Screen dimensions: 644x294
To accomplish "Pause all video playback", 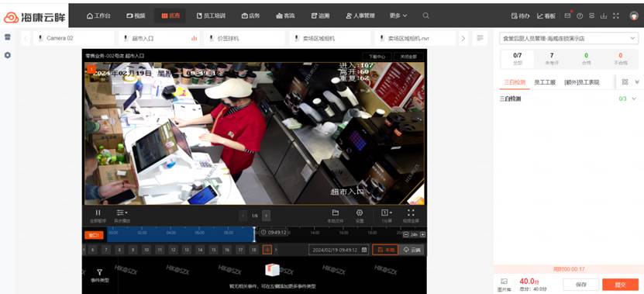I will [98, 216].
